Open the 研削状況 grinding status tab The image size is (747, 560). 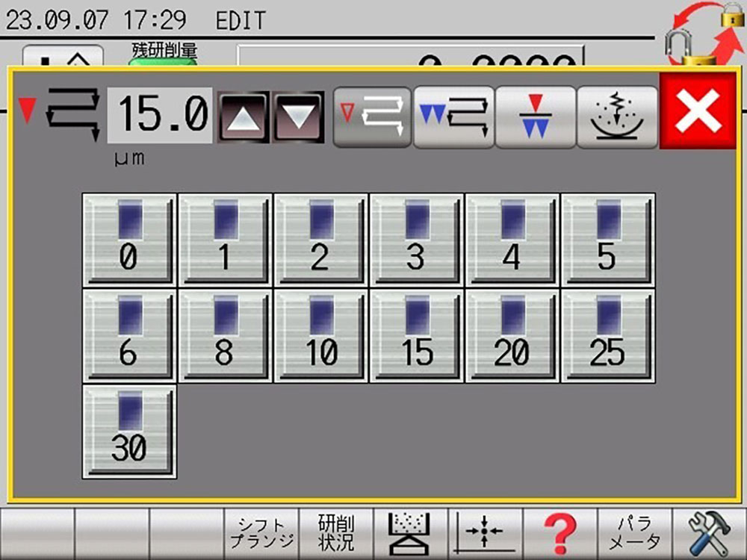[336, 534]
